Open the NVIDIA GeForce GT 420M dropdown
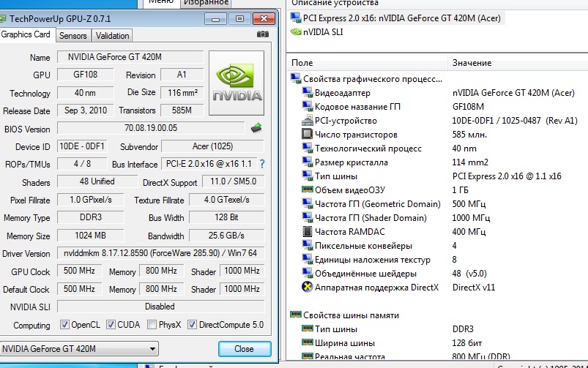 (x=81, y=349)
